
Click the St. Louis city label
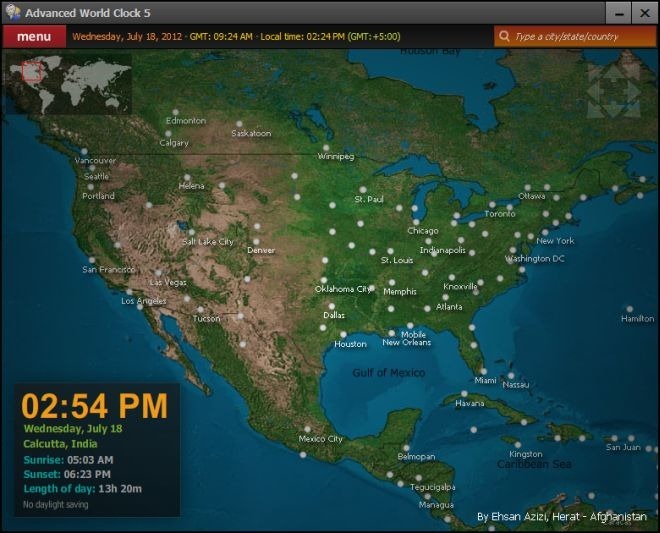tap(397, 260)
